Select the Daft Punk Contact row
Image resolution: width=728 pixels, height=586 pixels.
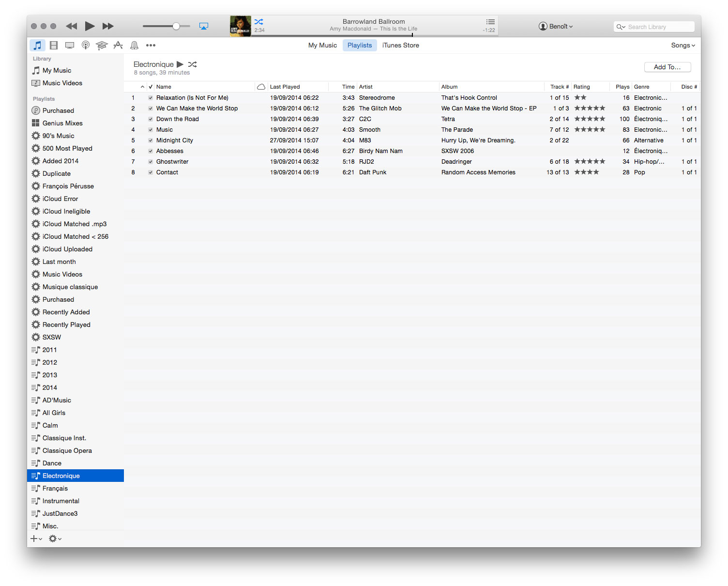pos(412,172)
